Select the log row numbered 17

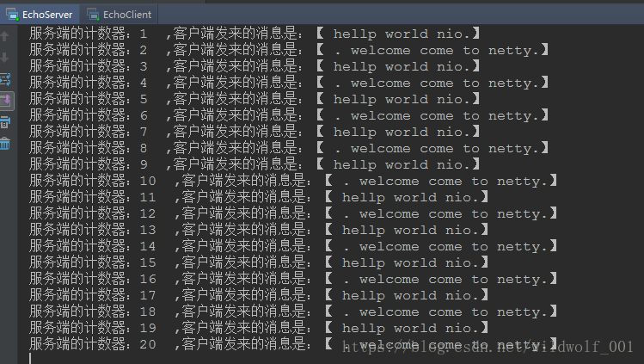click(259, 295)
